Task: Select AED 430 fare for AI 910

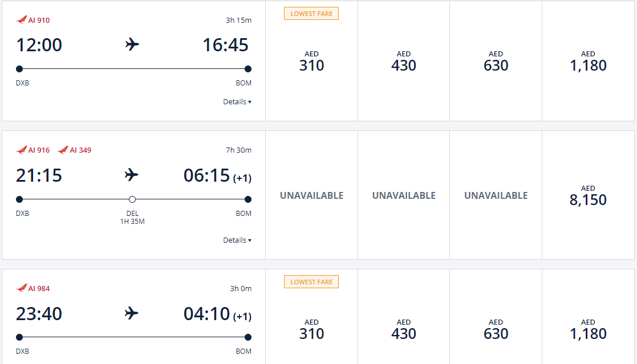Action: tap(404, 61)
